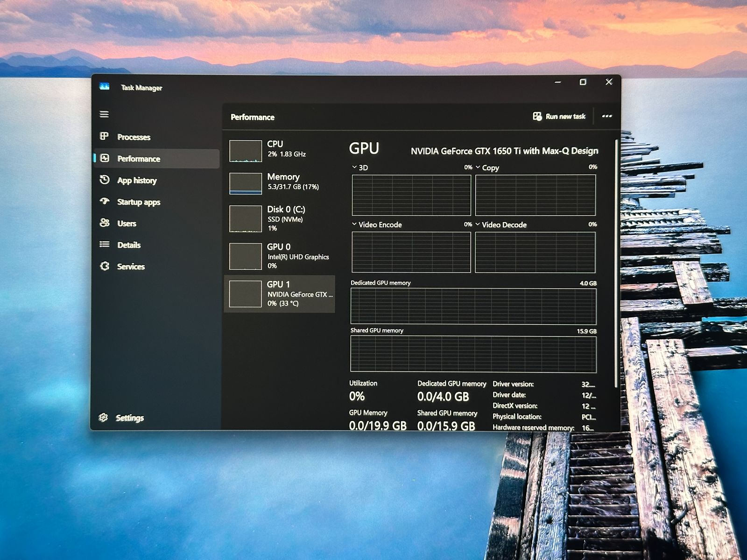Open the Settings gear icon
The image size is (747, 560).
[104, 417]
